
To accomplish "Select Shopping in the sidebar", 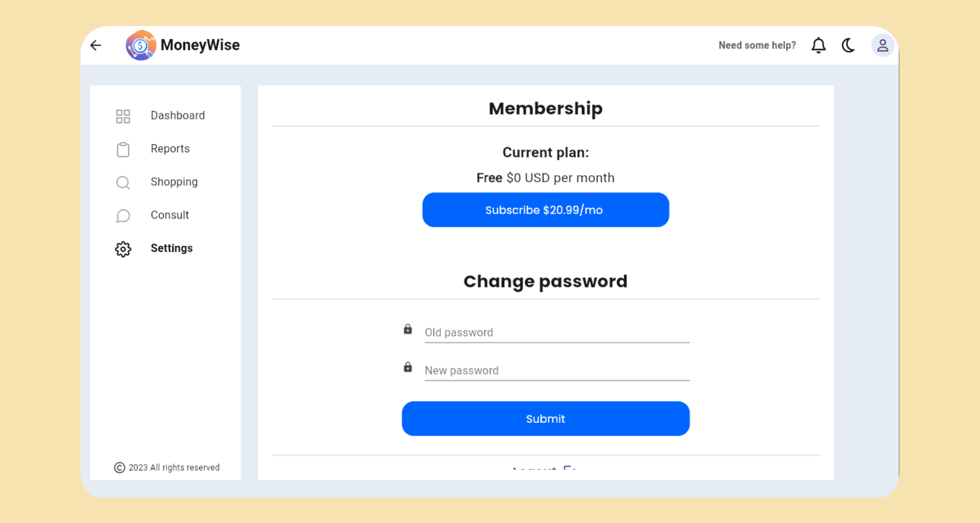I will click(x=174, y=182).
